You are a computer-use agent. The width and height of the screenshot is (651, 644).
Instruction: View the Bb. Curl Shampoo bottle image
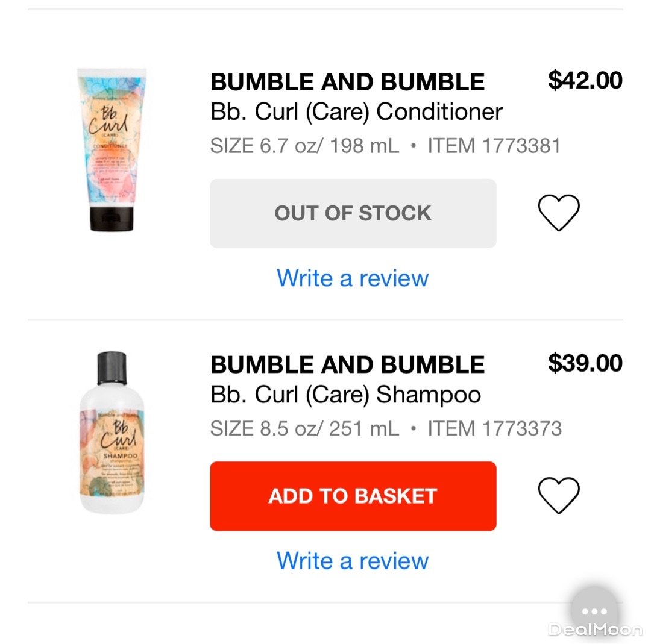[112, 433]
